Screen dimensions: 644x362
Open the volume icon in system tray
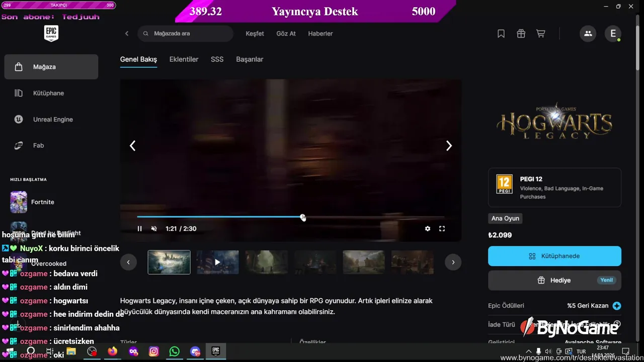548,351
